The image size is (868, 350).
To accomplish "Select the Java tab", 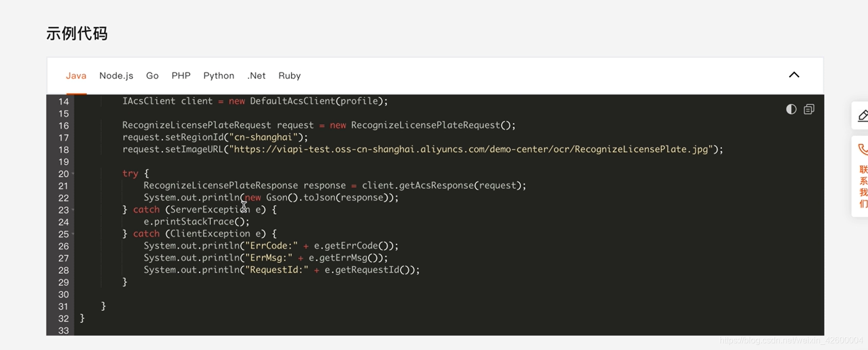I will [76, 76].
